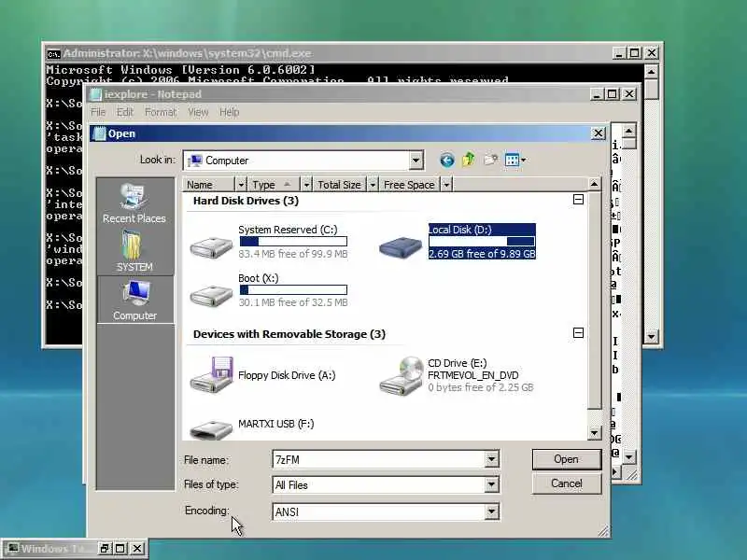
Task: Click 'Hard Disk Drives (3)' group header
Action: pyautogui.click(x=246, y=201)
